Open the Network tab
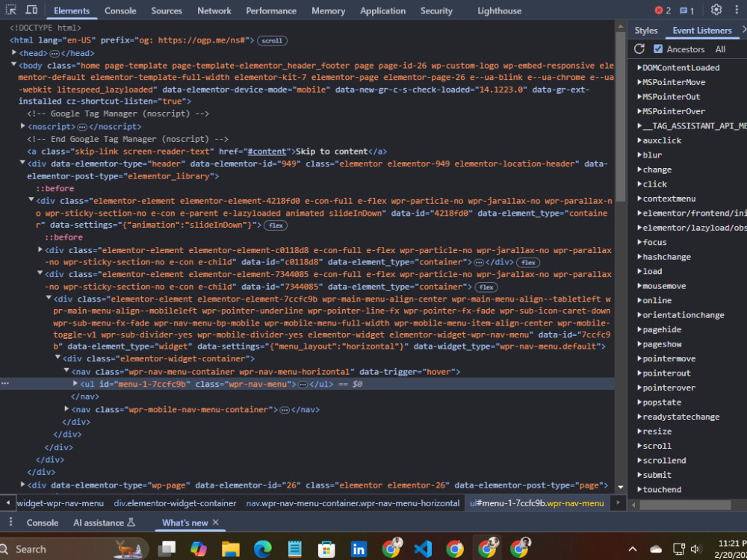This screenshot has height=560, width=747. pyautogui.click(x=214, y=10)
